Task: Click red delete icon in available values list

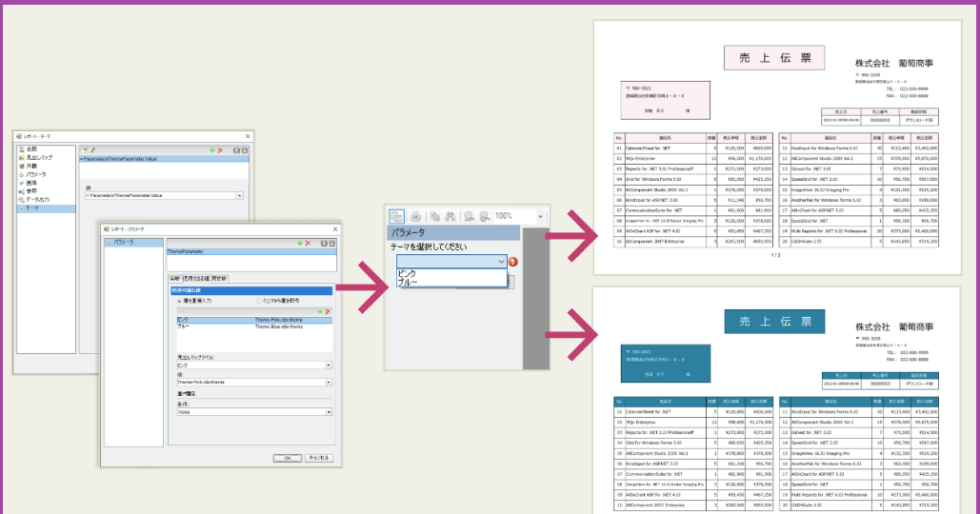Action: (328, 311)
